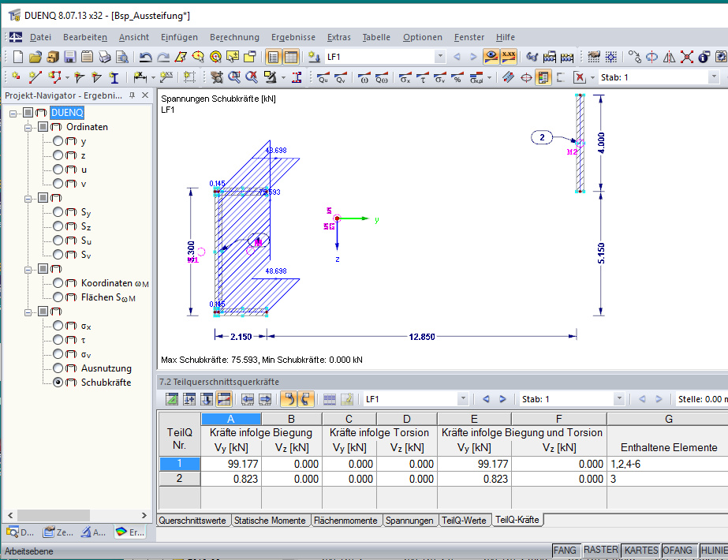Click the percent utilization ratio icon
The image size is (728, 560).
pos(457,77)
